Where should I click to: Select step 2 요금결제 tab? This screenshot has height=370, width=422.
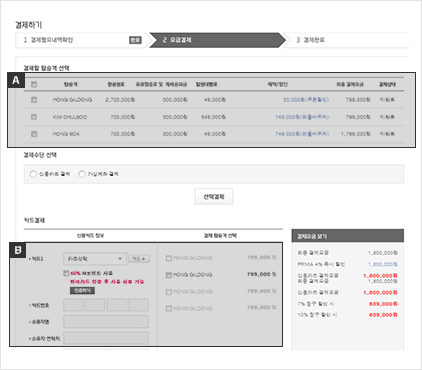(217, 40)
